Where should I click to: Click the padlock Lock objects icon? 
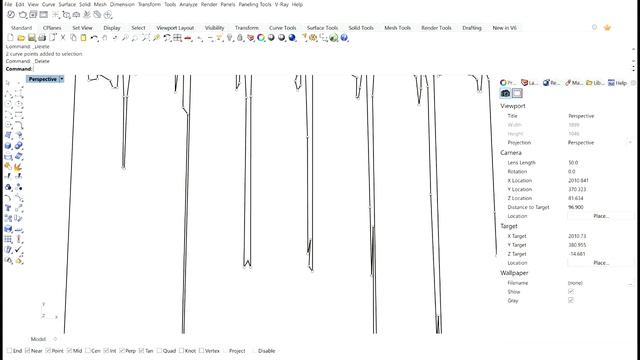point(240,38)
